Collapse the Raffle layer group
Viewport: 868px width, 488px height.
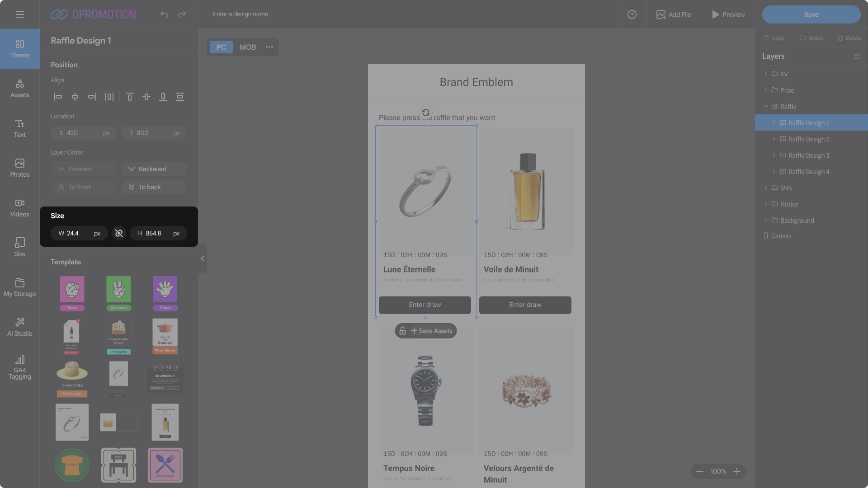coord(766,107)
